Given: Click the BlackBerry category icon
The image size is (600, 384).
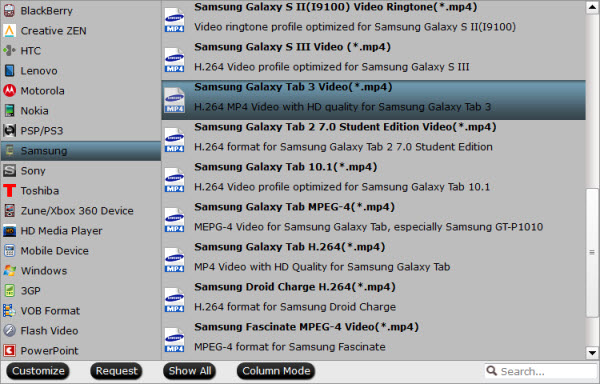Looking at the screenshot, I should [x=9, y=11].
